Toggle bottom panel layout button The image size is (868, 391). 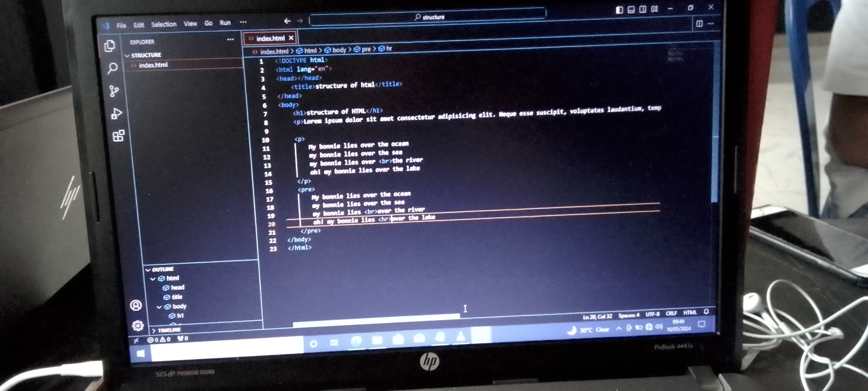(631, 10)
